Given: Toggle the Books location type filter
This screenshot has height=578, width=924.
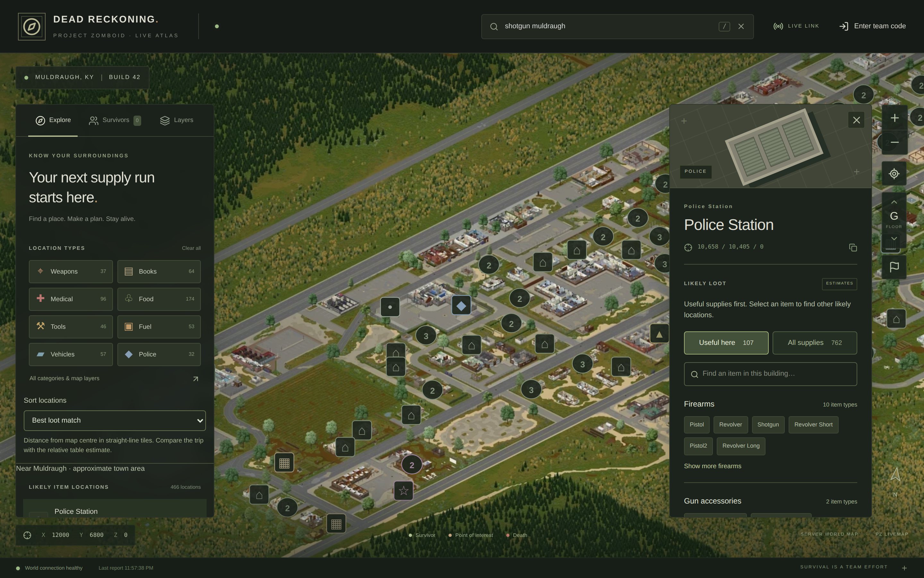Looking at the screenshot, I should click(x=159, y=271).
